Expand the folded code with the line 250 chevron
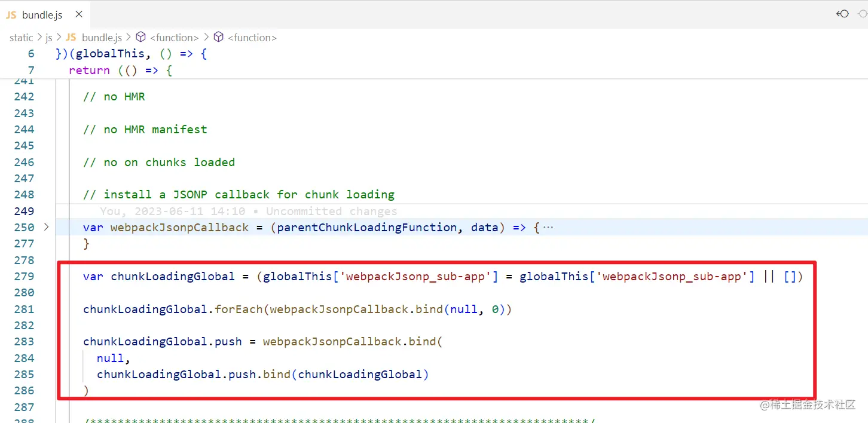868x423 pixels. 47,227
